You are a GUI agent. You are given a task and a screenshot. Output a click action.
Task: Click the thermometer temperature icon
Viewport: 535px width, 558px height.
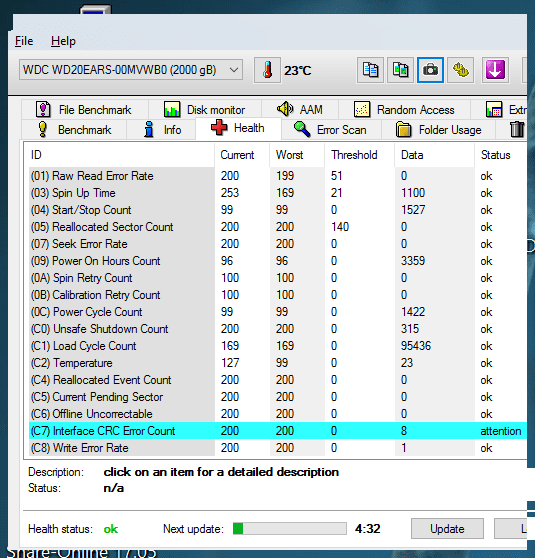pyautogui.click(x=267, y=70)
